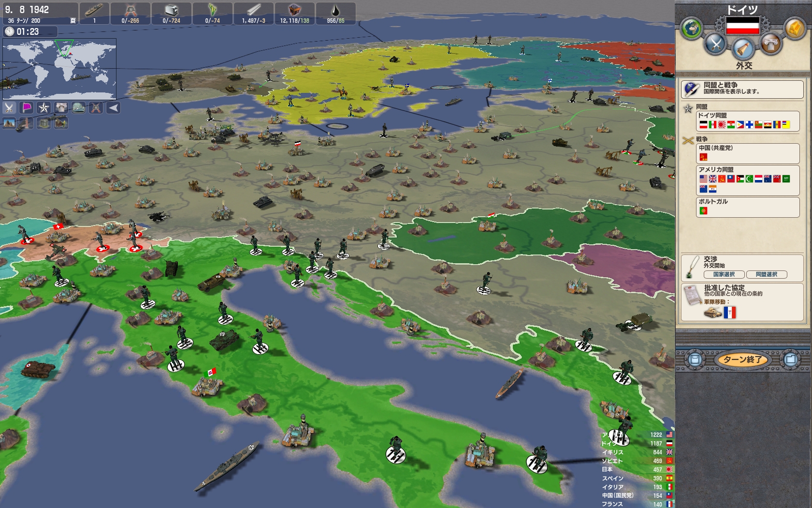Click the 批准した協定 heading
Viewport: 812px width, 508px height.
pos(724,287)
